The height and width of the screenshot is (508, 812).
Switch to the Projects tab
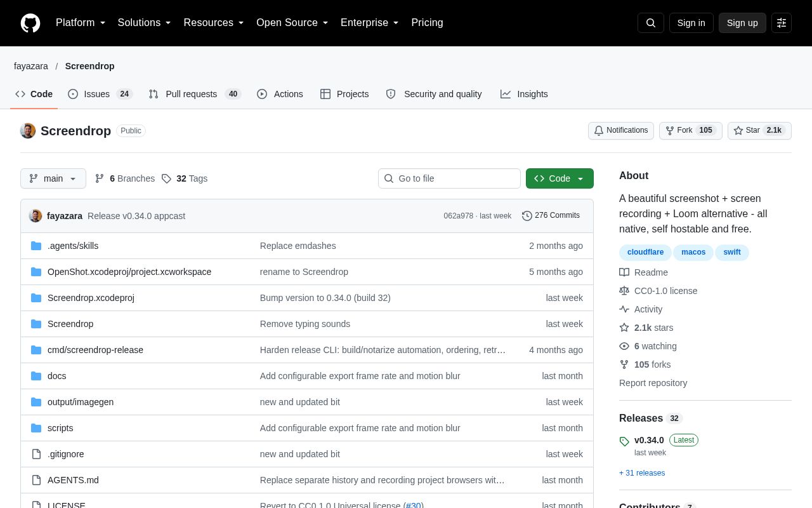344,94
